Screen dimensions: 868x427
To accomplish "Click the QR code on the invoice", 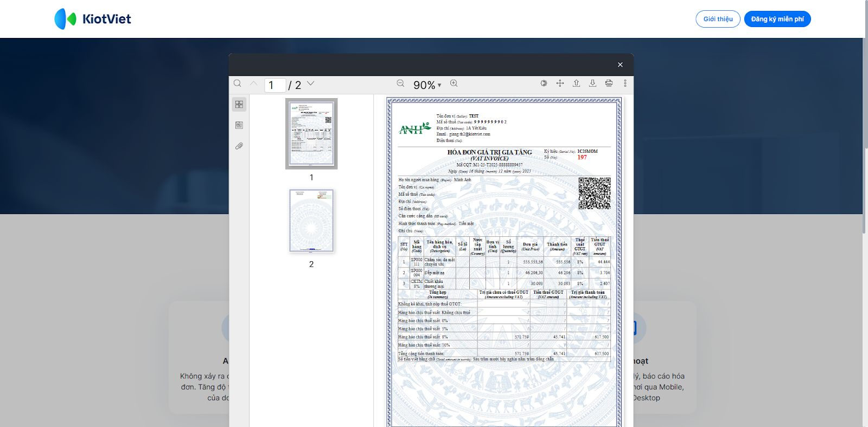I will point(595,193).
